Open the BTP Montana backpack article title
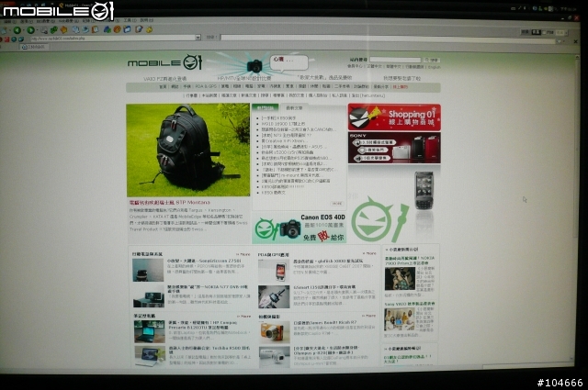Viewport: 588px width, 390px height. tap(169, 202)
